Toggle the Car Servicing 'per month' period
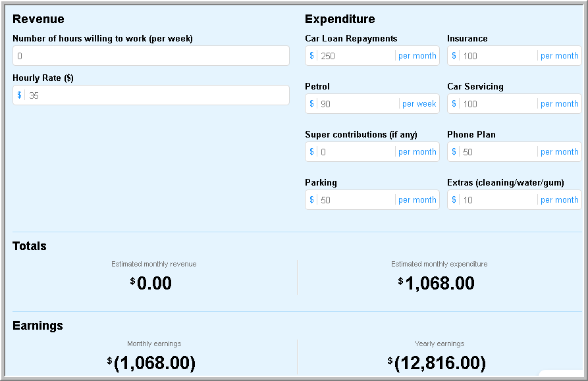 560,104
